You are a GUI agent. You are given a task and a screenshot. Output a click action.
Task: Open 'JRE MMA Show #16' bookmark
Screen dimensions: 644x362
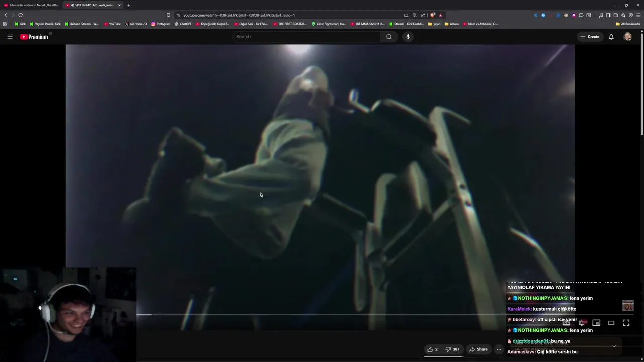(x=367, y=24)
